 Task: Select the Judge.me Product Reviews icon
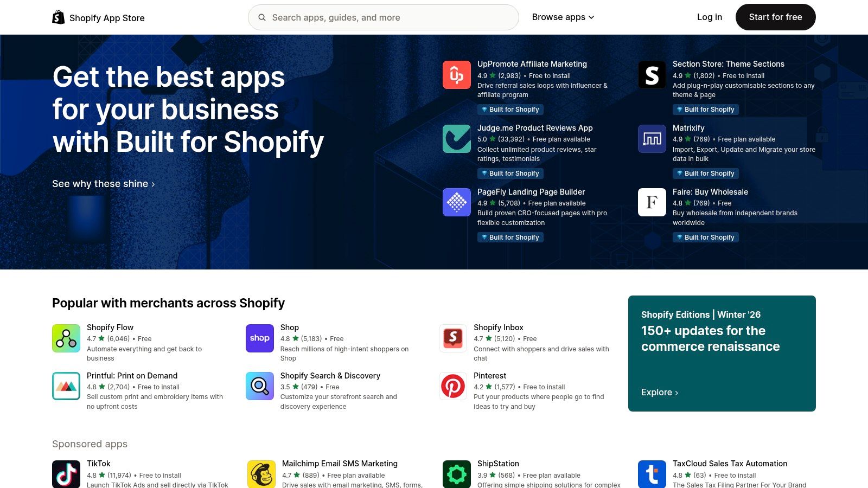[x=456, y=138]
